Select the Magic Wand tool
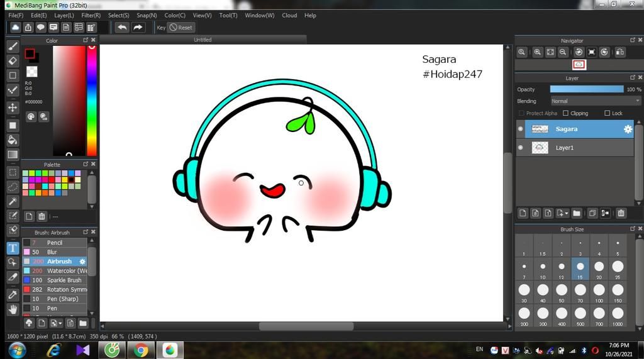The image size is (644, 359). [x=13, y=201]
